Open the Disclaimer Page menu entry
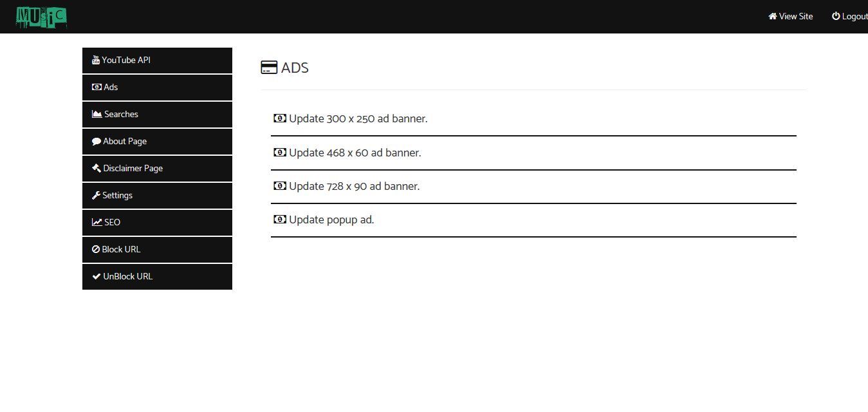 pyautogui.click(x=133, y=169)
